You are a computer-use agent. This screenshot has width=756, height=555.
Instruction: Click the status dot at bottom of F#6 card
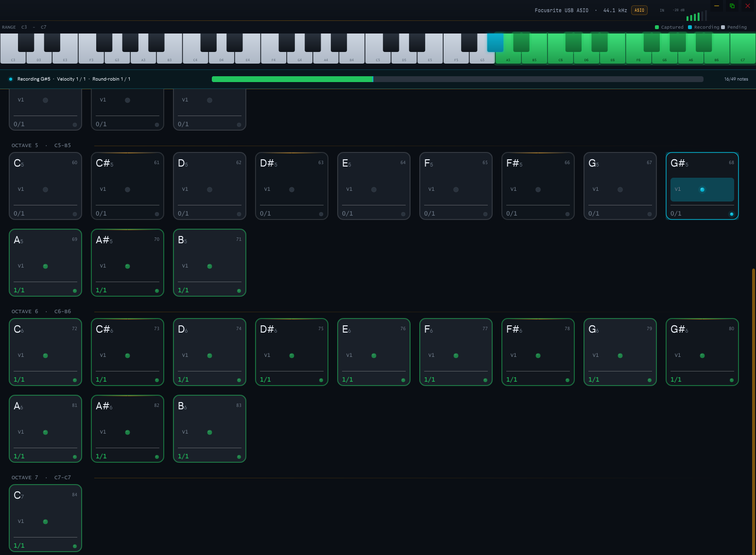tap(567, 380)
